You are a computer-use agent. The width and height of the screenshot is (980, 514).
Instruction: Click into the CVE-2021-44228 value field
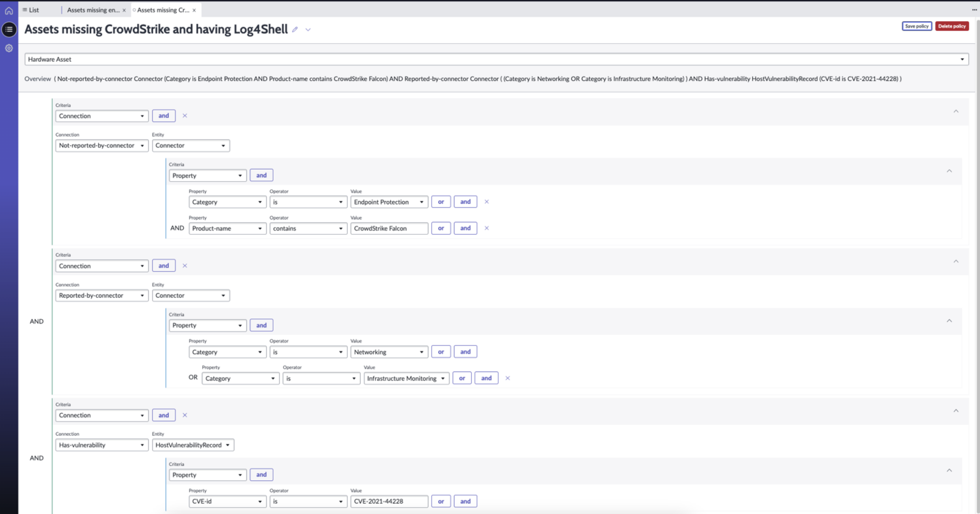(389, 501)
